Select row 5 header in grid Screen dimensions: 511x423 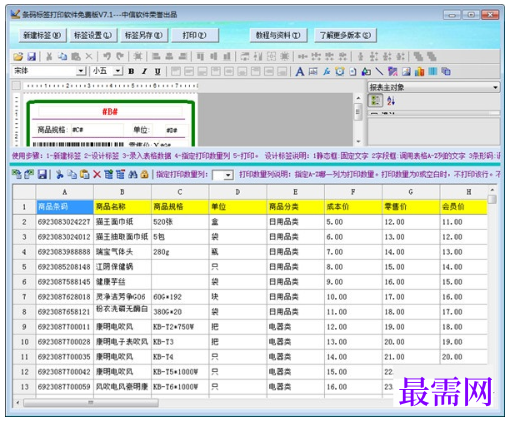pyautogui.click(x=24, y=267)
